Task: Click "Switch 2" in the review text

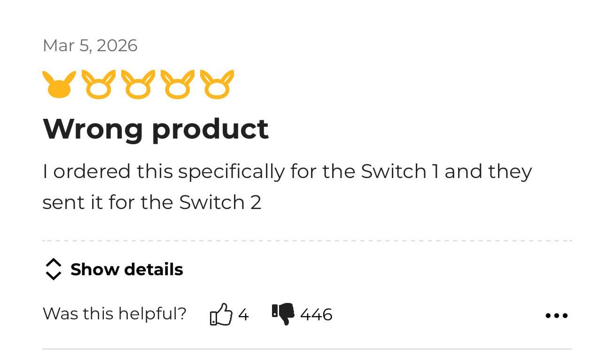Action: pyautogui.click(x=220, y=202)
